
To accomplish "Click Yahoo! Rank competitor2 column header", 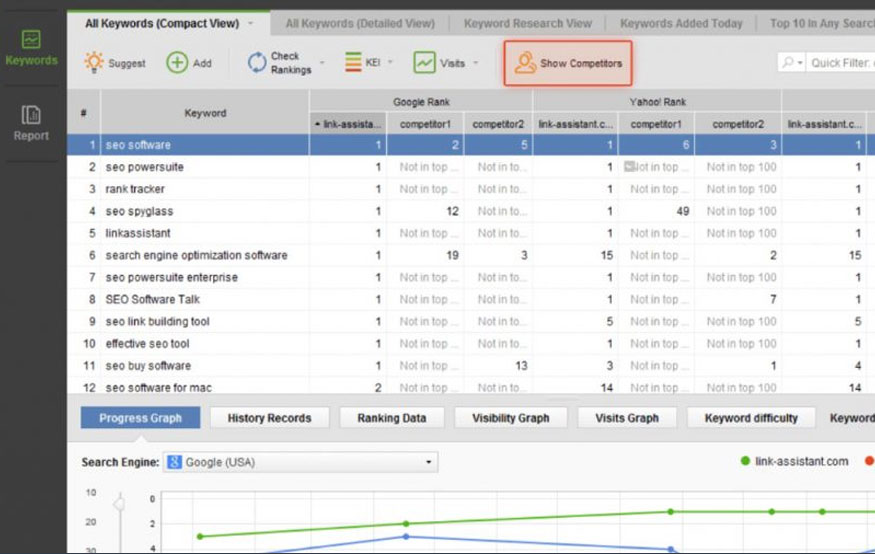I will [738, 124].
